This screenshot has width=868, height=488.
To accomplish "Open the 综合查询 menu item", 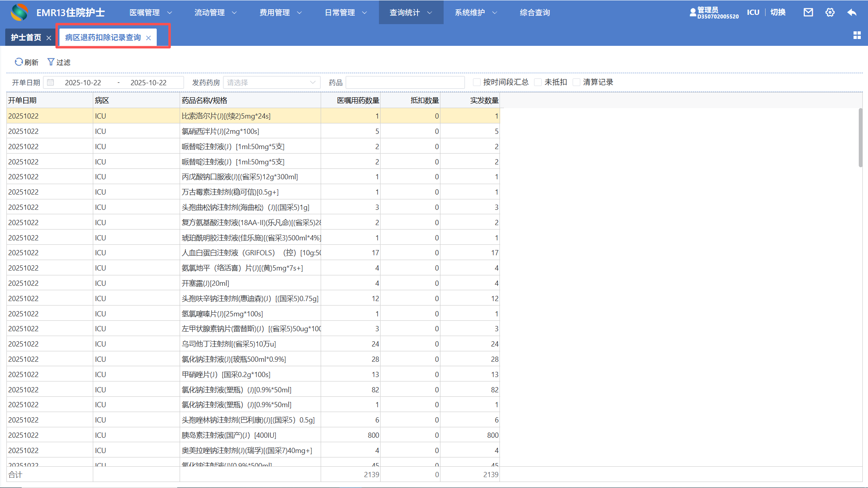I will tap(534, 12).
